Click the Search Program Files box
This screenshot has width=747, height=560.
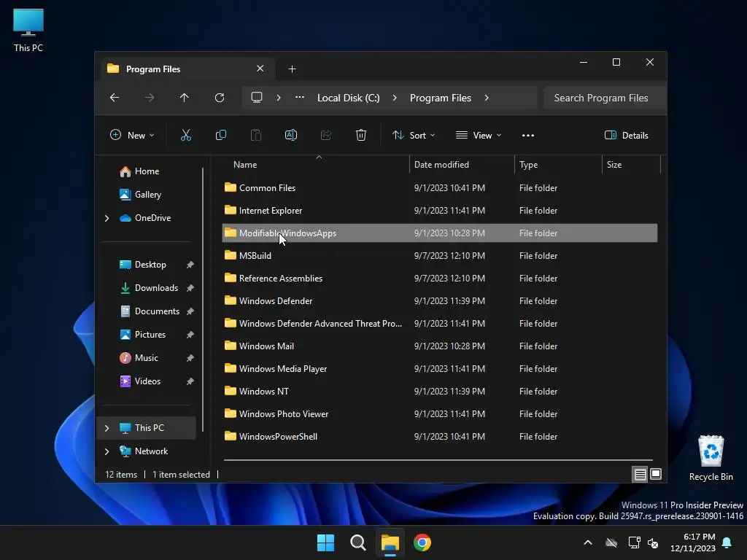(605, 98)
